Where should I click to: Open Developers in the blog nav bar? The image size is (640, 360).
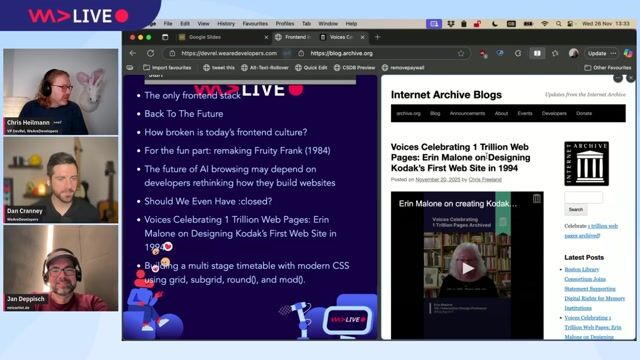tap(554, 113)
